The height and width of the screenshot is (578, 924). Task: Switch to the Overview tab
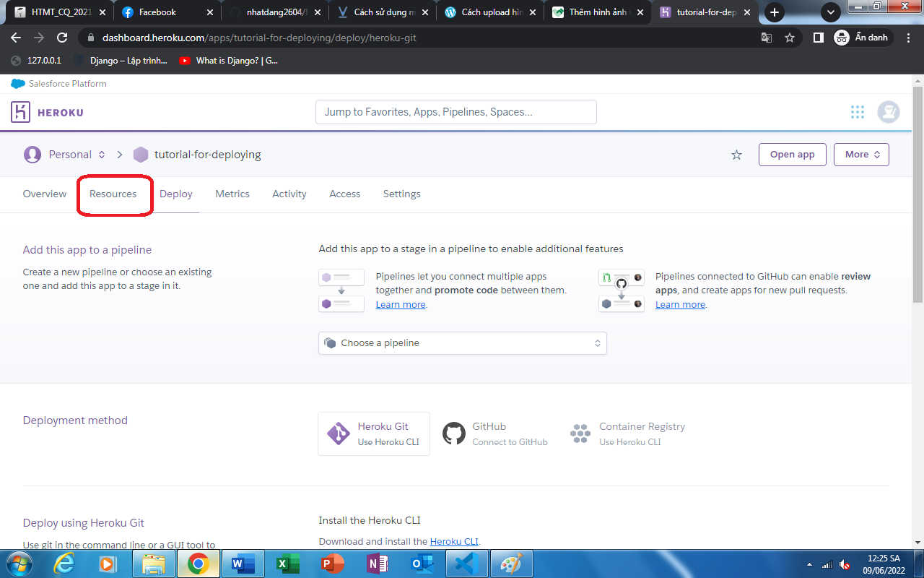(45, 194)
